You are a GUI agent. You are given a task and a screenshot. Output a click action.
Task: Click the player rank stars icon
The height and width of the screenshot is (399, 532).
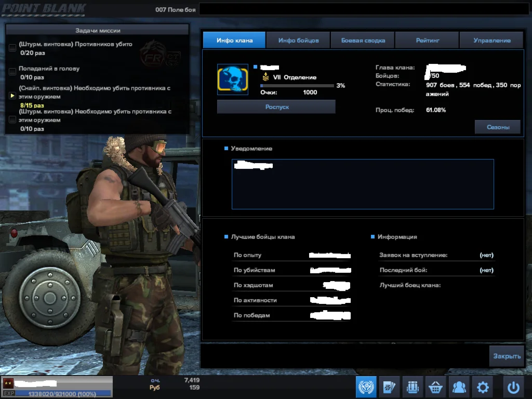click(x=8, y=383)
